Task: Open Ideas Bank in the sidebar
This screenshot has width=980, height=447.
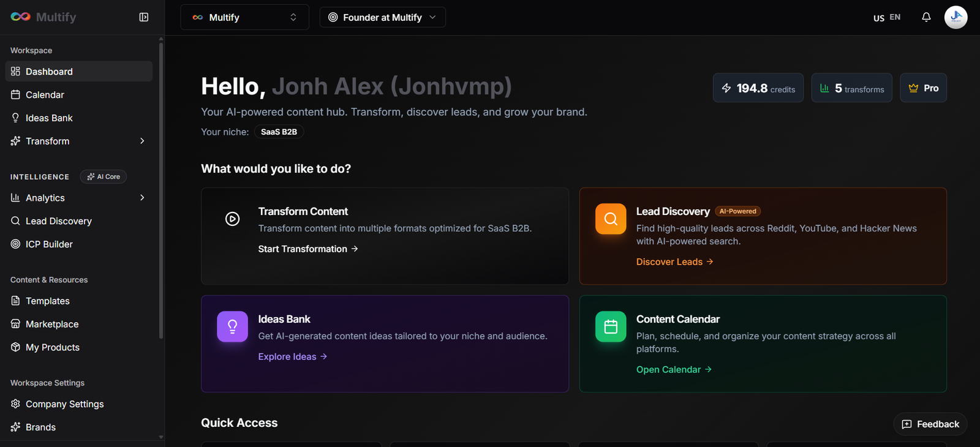Action: click(x=49, y=118)
